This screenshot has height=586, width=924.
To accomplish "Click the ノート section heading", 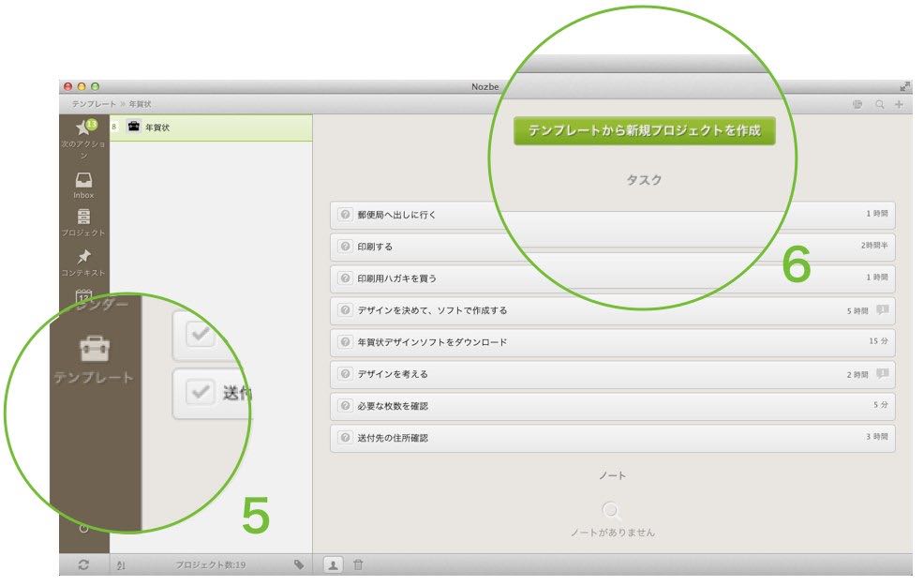I will click(612, 475).
